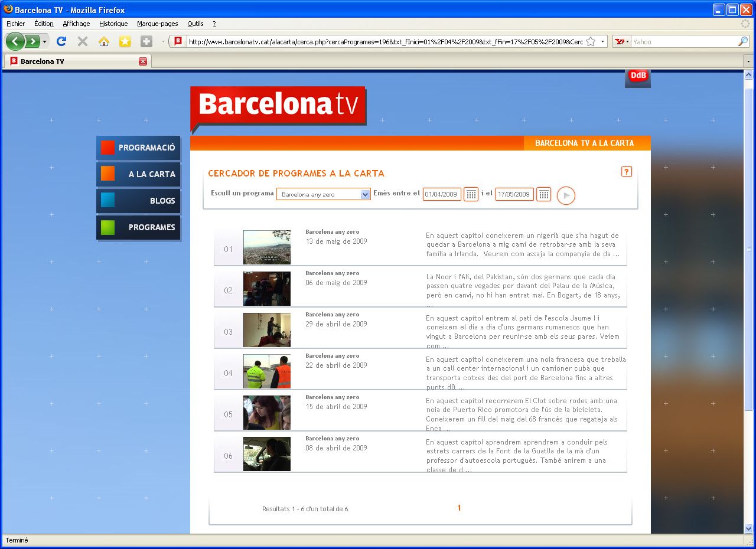Maximize the Firefox window
756x549 pixels.
[732, 9]
